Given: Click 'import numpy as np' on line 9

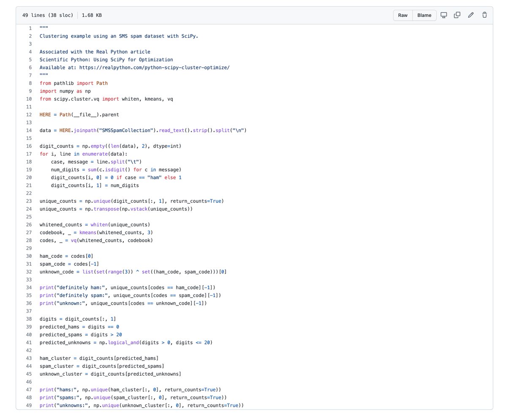Looking at the screenshot, I should pos(65,91).
